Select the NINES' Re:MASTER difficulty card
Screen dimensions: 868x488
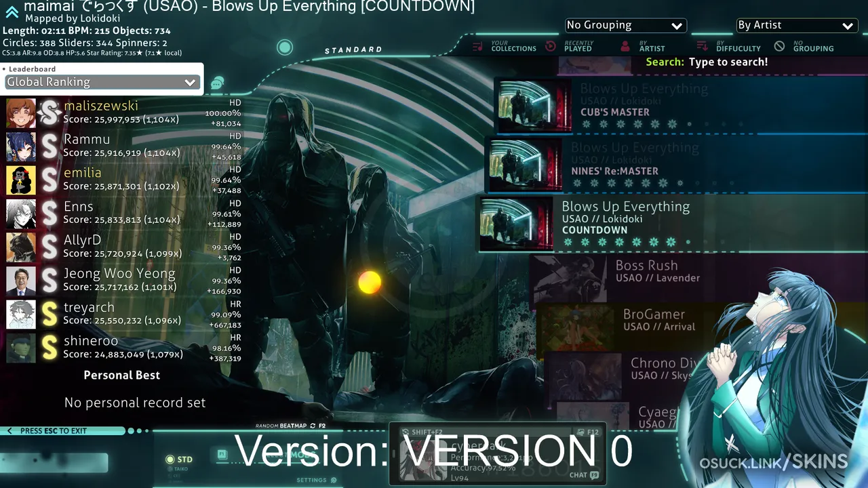[676, 165]
